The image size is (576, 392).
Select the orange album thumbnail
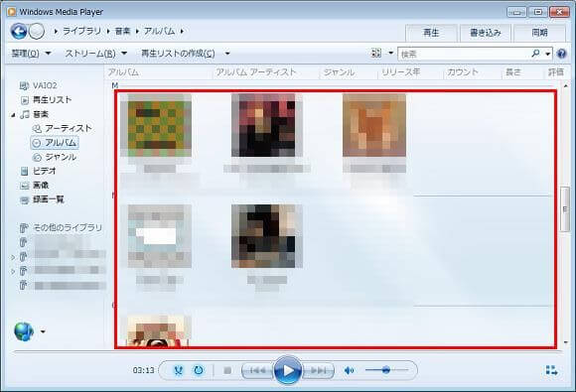pyautogui.click(x=374, y=125)
